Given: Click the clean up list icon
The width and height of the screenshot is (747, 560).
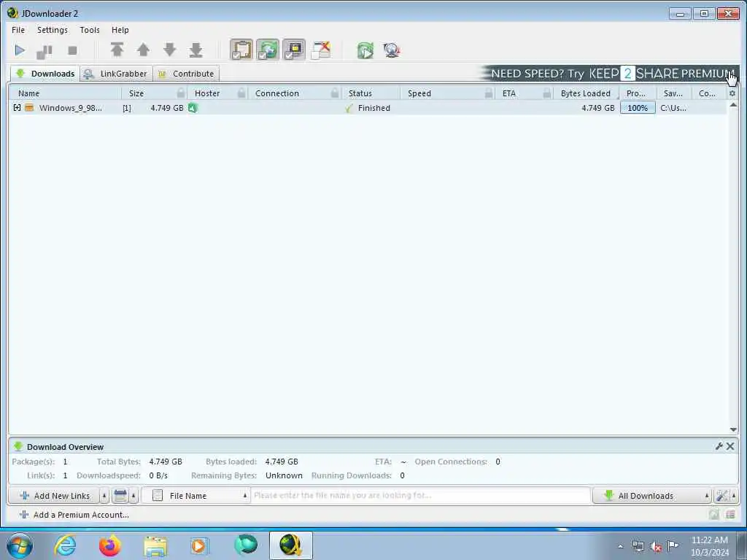Looking at the screenshot, I should point(120,496).
